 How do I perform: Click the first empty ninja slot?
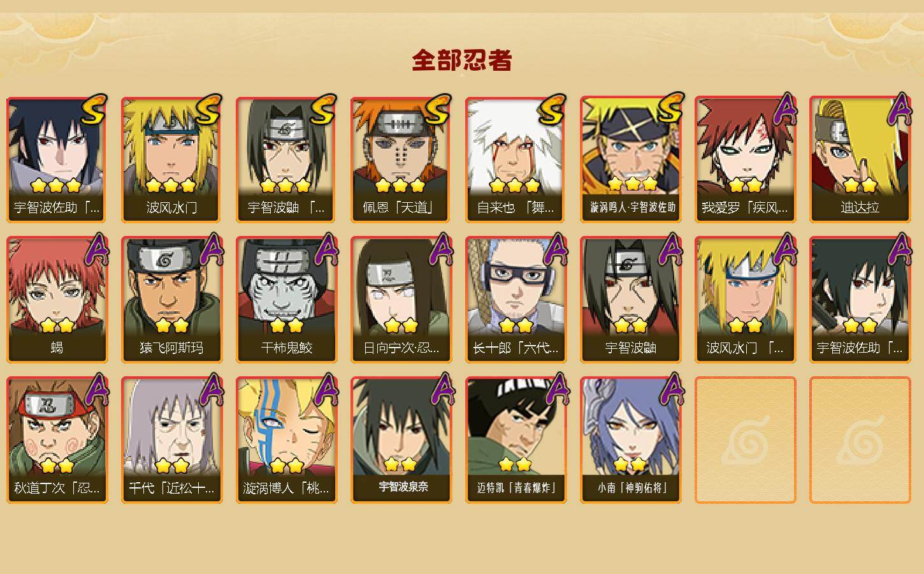pyautogui.click(x=745, y=440)
